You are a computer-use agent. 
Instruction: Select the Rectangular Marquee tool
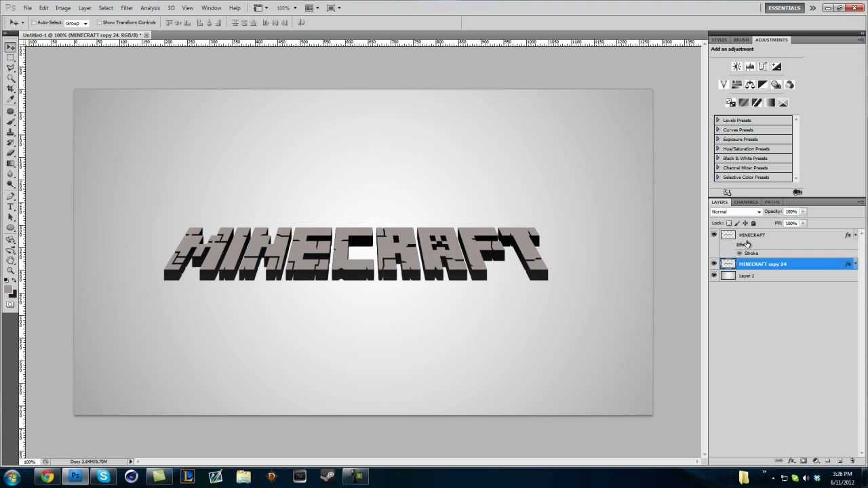pos(10,58)
